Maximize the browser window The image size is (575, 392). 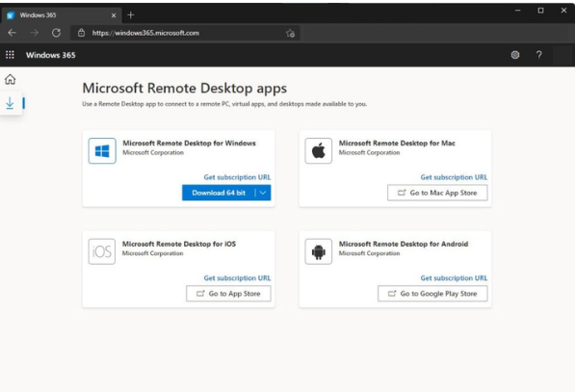point(540,11)
